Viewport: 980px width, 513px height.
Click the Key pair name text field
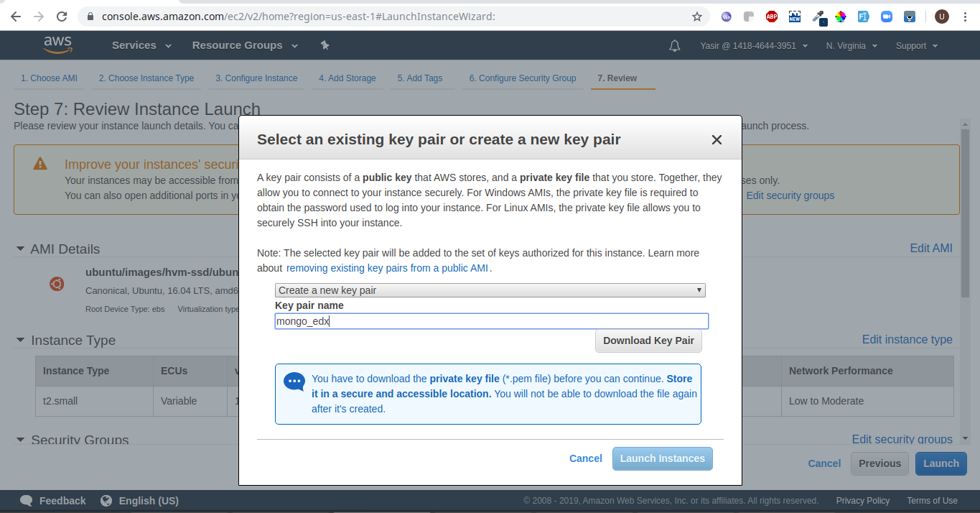pyautogui.click(x=491, y=321)
